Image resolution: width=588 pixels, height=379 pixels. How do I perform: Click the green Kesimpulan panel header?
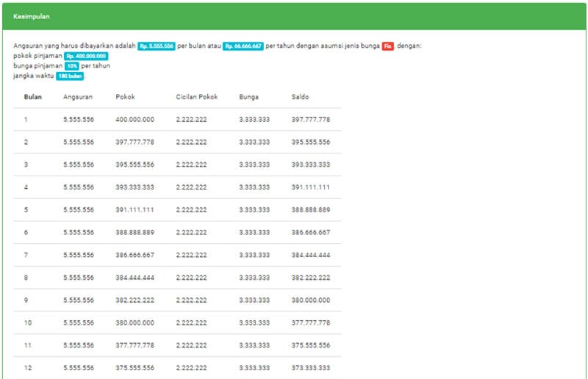pos(294,16)
